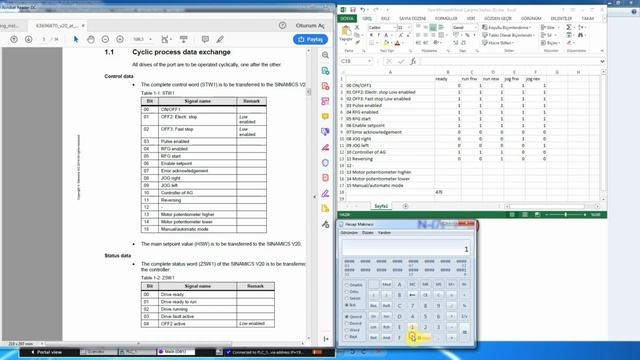This screenshot has width=640, height=360.
Task: Go to previous page in Acrobat toolbar
Action: [14, 39]
